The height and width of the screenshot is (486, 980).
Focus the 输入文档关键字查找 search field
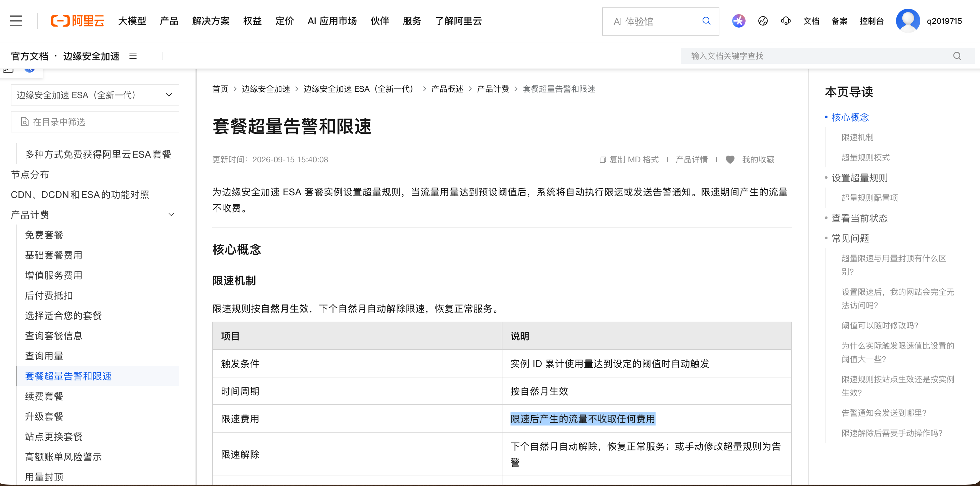828,56
